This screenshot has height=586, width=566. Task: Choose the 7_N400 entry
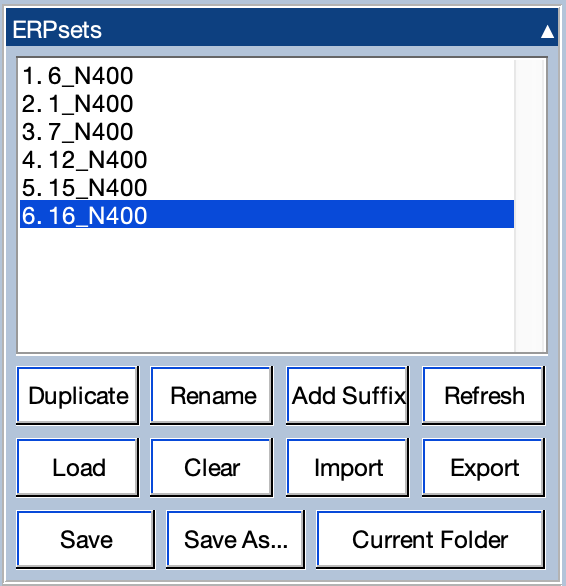(267, 132)
